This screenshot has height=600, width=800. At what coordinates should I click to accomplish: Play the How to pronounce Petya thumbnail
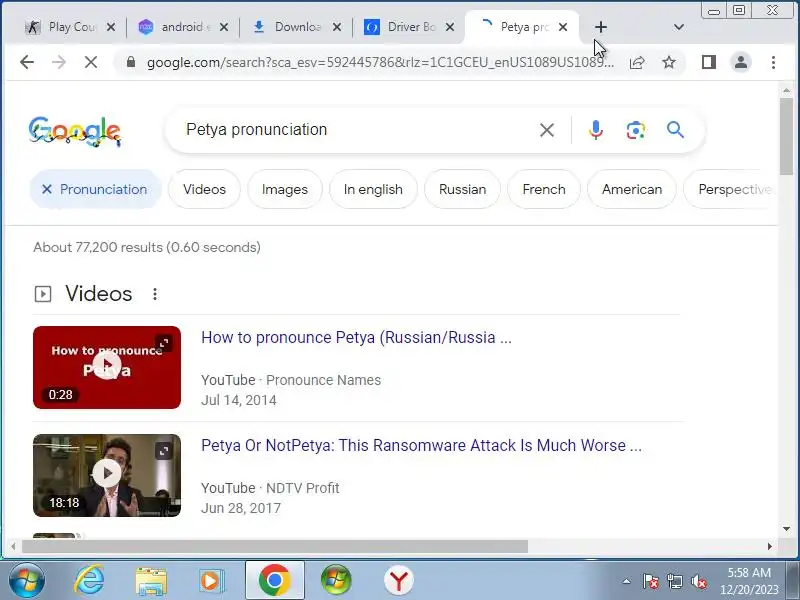coord(107,367)
